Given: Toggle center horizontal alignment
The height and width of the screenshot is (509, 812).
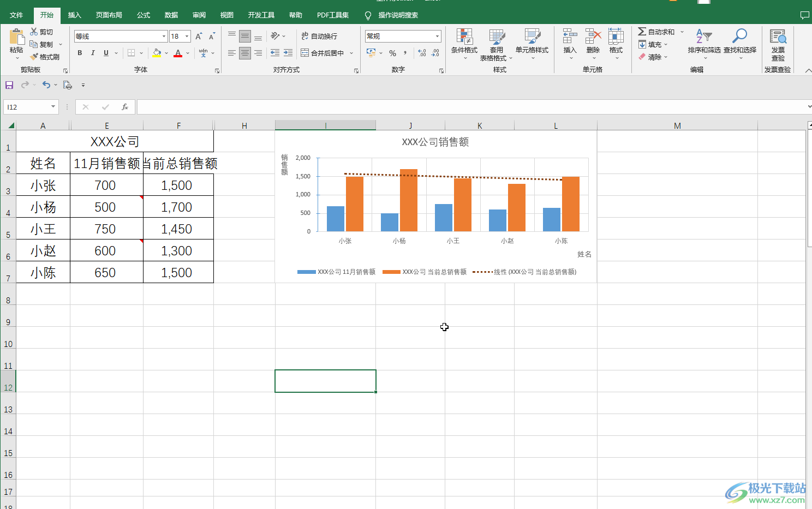Looking at the screenshot, I should coord(245,53).
